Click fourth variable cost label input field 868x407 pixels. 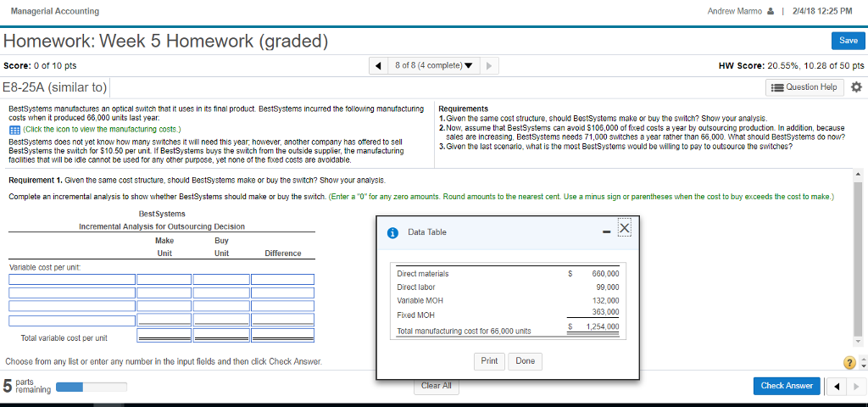click(72, 320)
